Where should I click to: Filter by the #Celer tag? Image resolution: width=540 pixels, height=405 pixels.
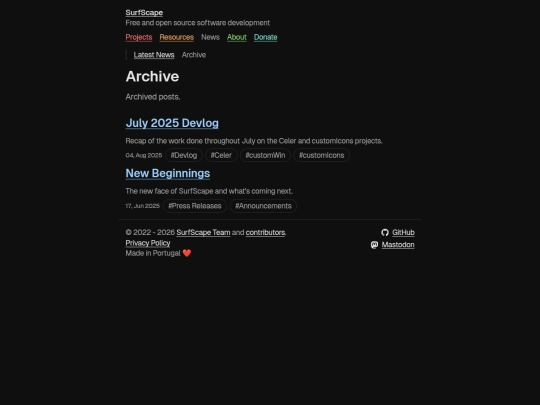[x=221, y=155]
